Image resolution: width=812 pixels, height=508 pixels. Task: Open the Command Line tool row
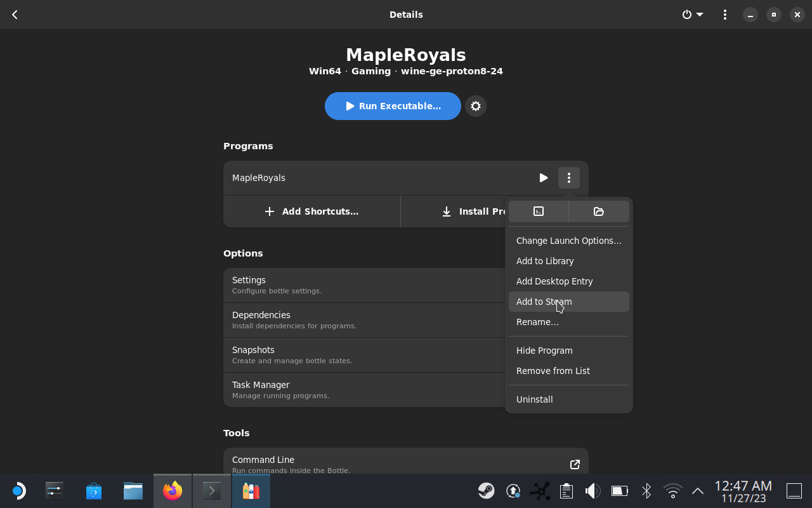406,461
